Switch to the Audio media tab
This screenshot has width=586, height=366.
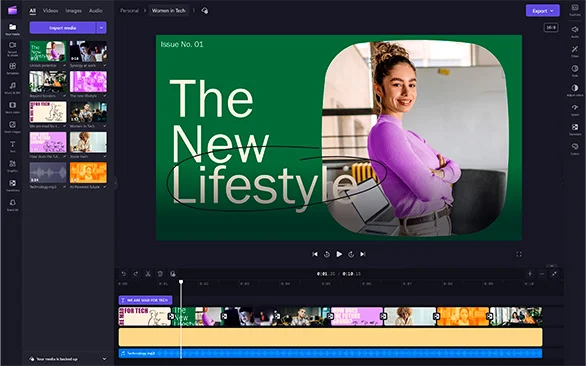(x=95, y=10)
